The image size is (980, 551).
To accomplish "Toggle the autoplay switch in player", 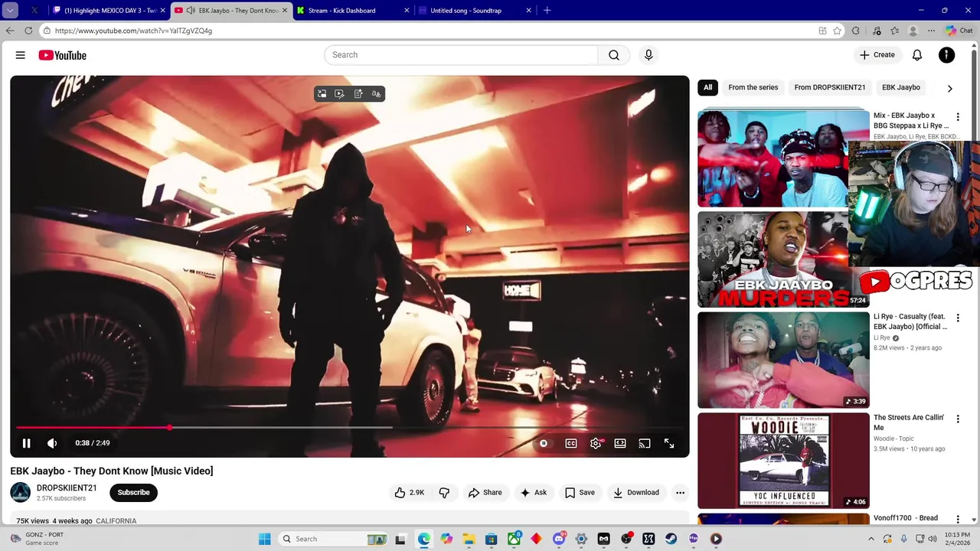I will (x=544, y=443).
